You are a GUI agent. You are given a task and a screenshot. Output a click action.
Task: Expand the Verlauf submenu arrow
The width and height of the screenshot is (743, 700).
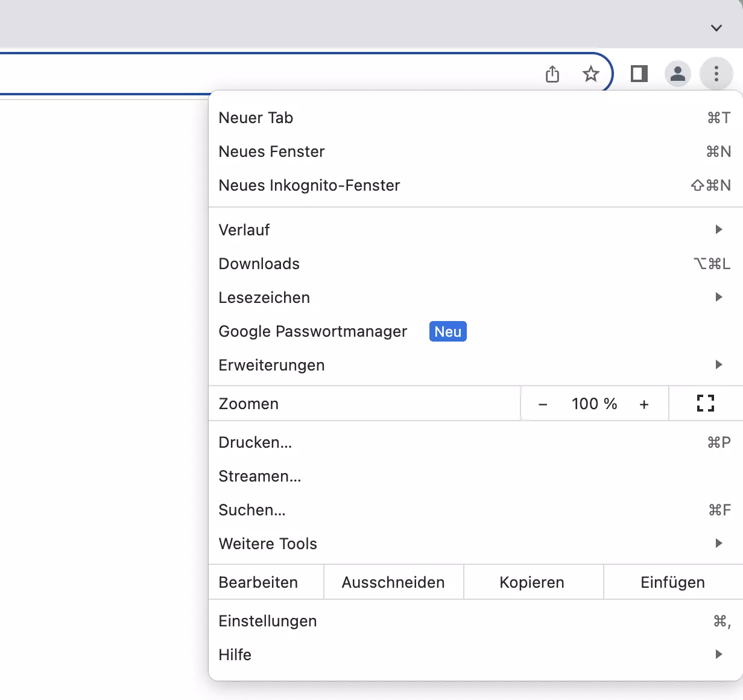coord(718,229)
